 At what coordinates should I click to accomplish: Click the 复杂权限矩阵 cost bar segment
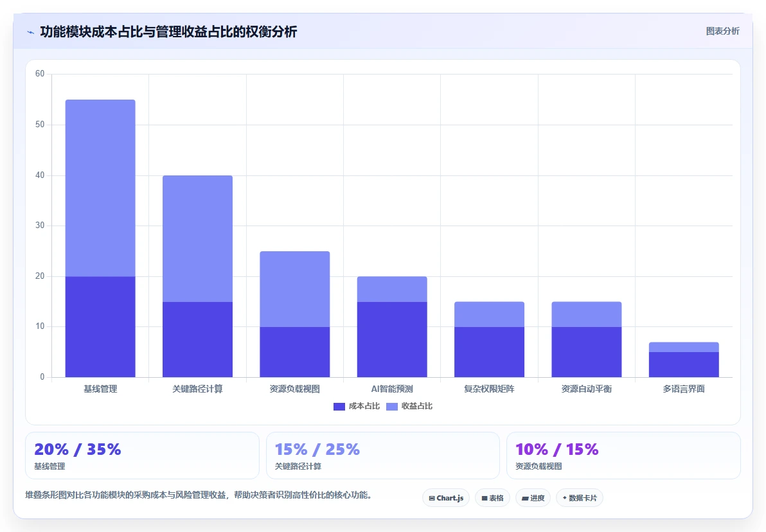coord(489,352)
